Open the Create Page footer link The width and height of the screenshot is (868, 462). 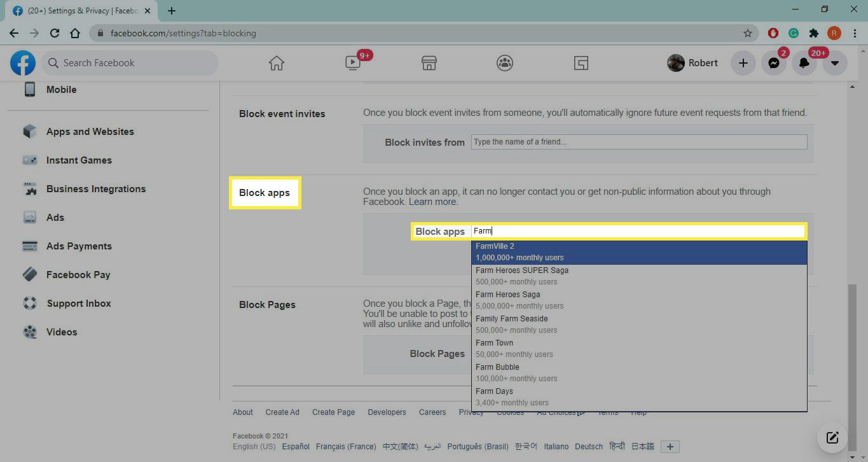point(333,412)
